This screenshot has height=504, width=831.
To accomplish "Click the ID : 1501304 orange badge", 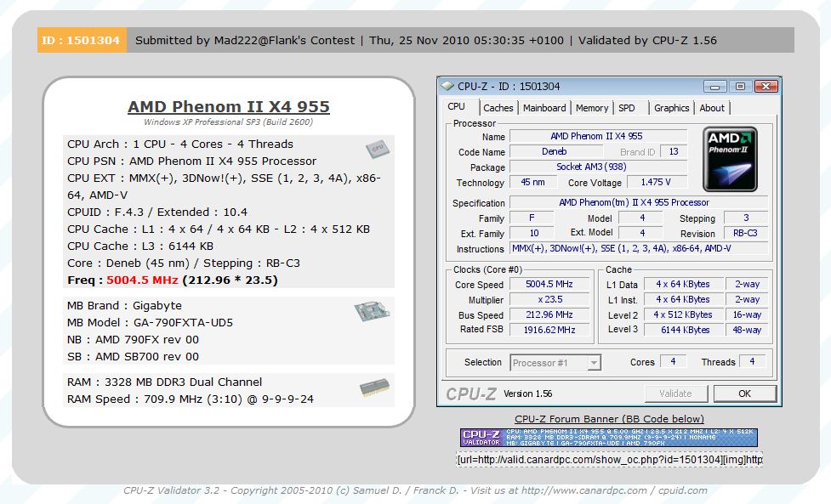I will pos(82,40).
